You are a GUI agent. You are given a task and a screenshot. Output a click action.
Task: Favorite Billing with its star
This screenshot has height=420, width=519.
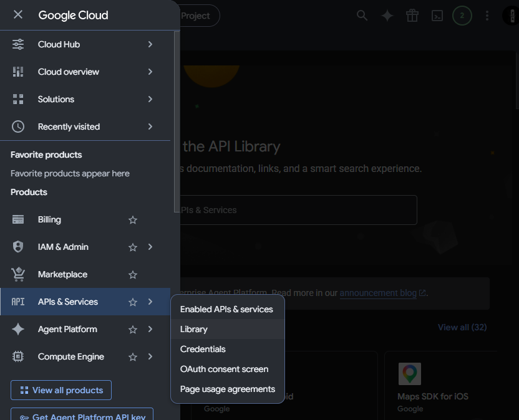[x=133, y=220]
